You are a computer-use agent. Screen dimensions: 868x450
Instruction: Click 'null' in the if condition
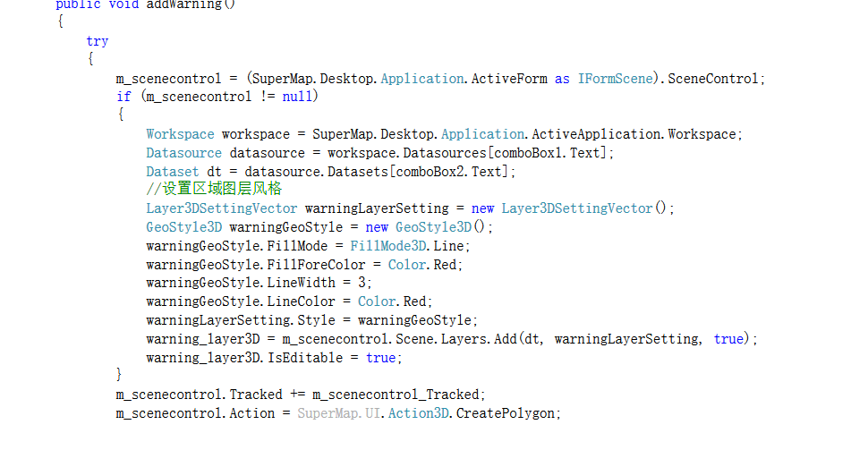(297, 97)
